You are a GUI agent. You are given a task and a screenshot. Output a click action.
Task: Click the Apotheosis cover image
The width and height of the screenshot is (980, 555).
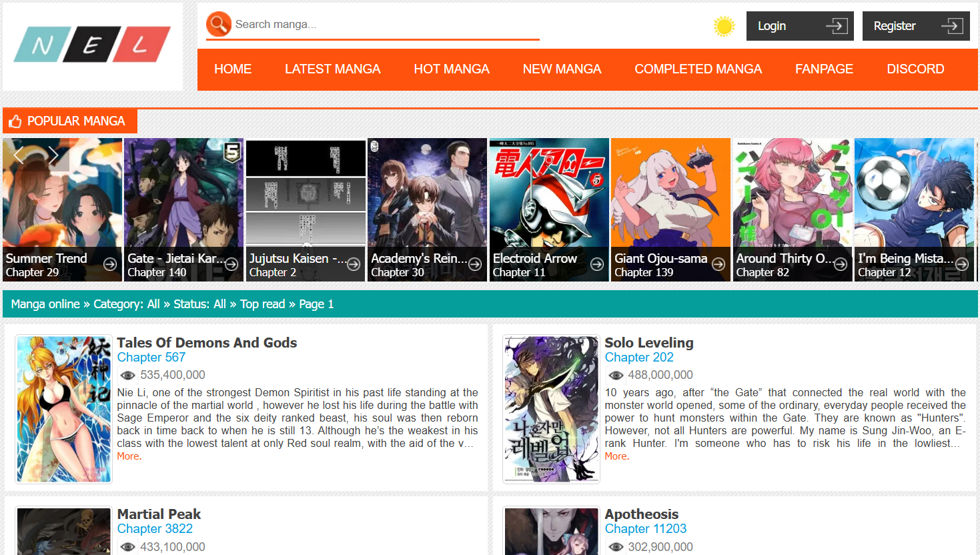coord(551,531)
